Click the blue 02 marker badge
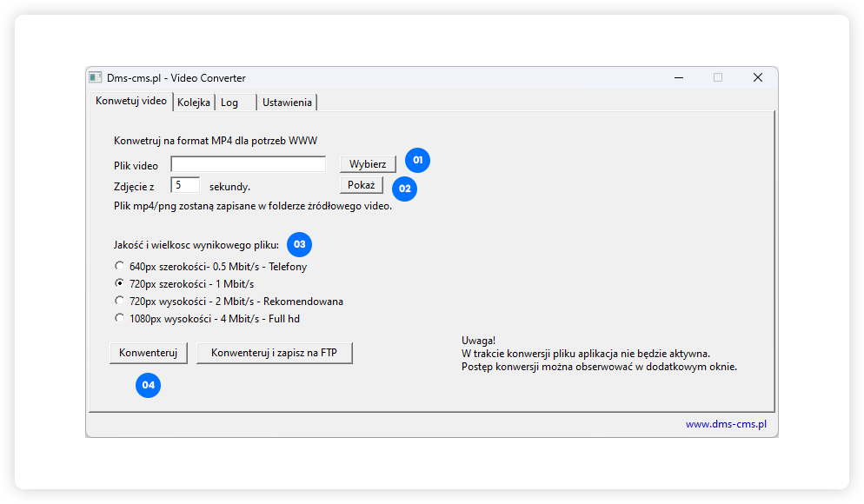The width and height of the screenshot is (864, 504). coord(404,188)
